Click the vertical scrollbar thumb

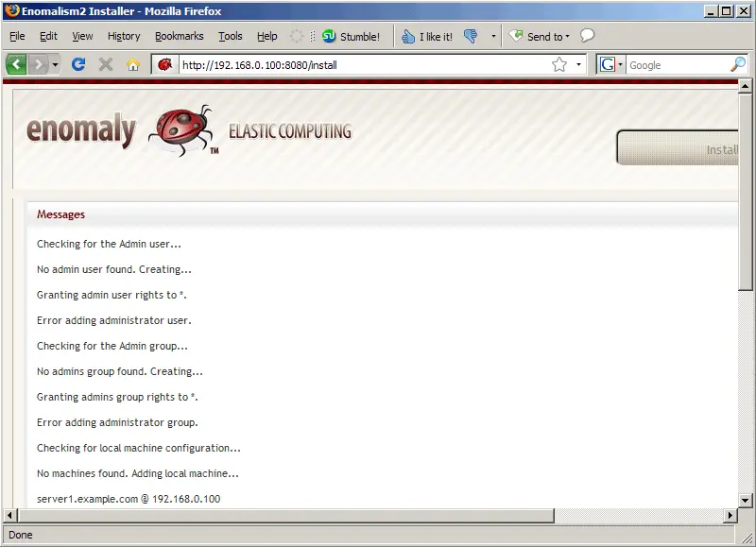coord(745,192)
